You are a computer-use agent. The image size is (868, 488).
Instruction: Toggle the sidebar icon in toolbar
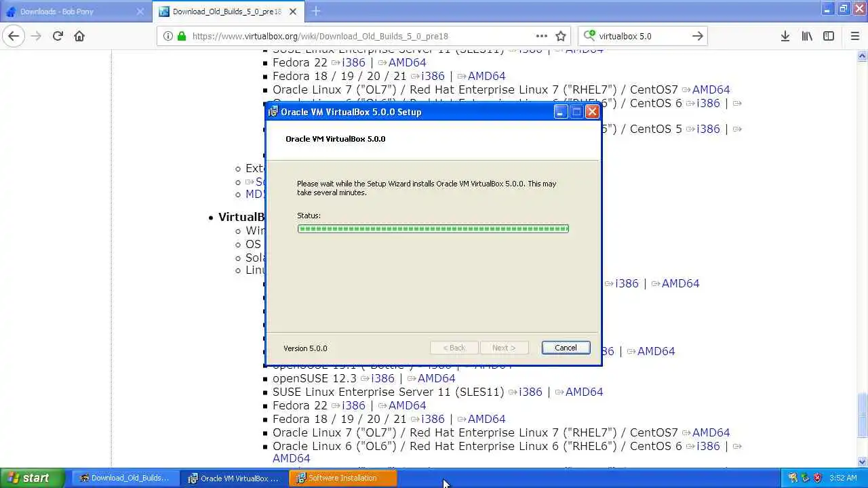(x=829, y=36)
